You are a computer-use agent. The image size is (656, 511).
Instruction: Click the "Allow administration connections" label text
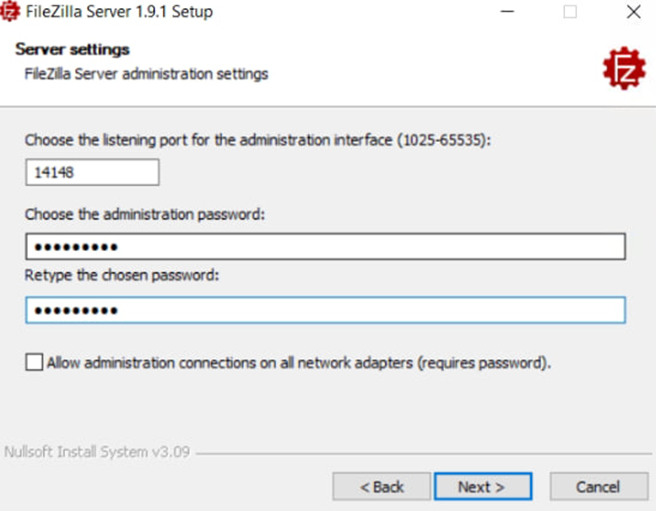(299, 363)
